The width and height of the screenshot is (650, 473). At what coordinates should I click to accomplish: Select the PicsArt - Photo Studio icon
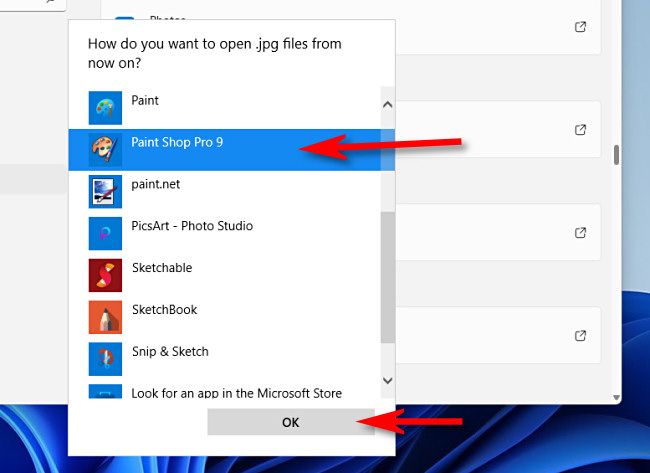click(105, 233)
